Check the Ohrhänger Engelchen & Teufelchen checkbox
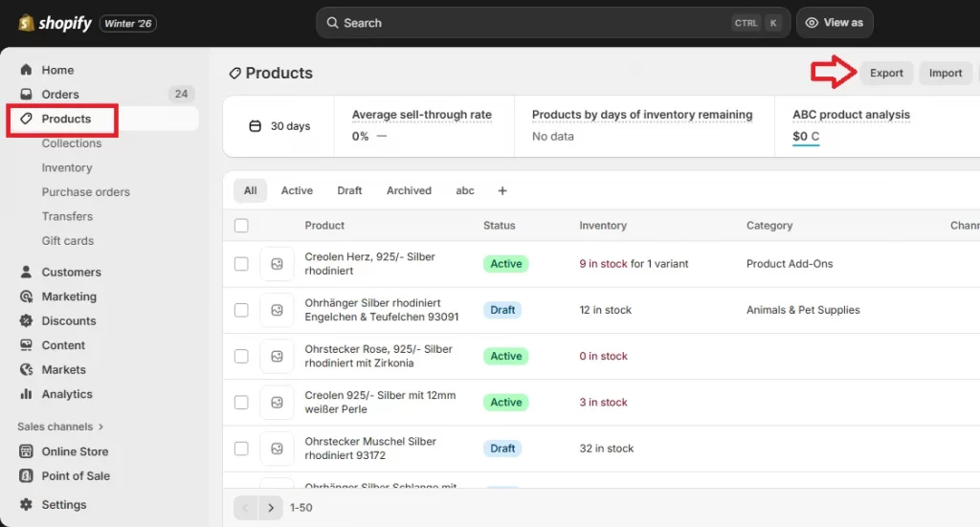 (241, 310)
